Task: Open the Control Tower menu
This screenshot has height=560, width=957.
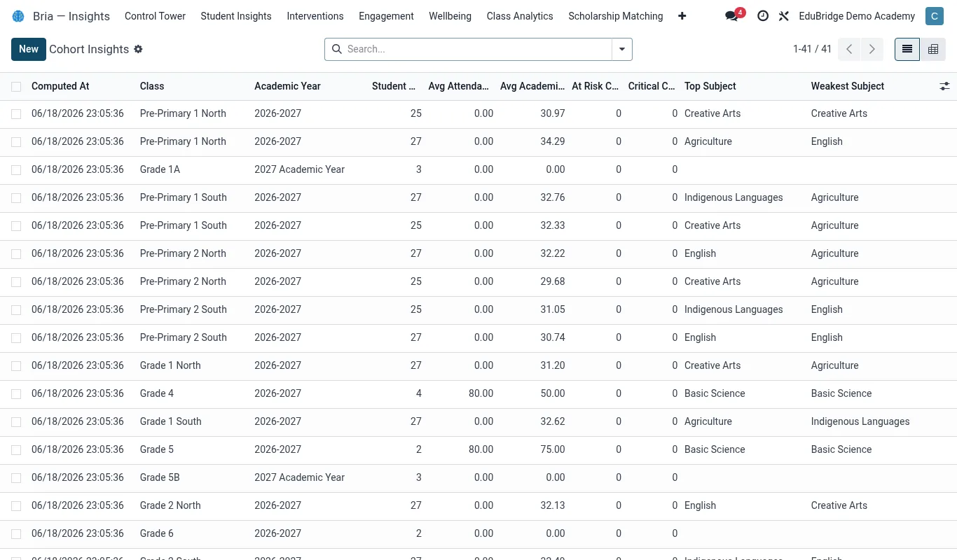Action: pyautogui.click(x=155, y=16)
